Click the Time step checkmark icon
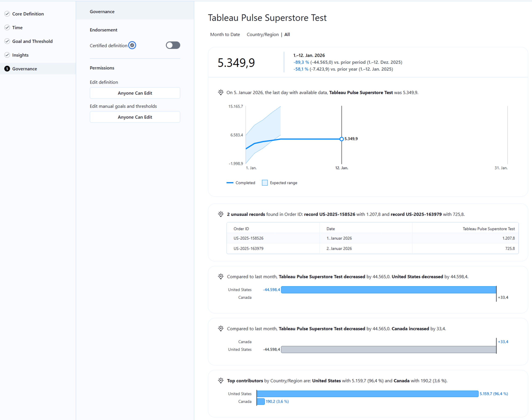Image resolution: width=532 pixels, height=420 pixels. [7, 28]
